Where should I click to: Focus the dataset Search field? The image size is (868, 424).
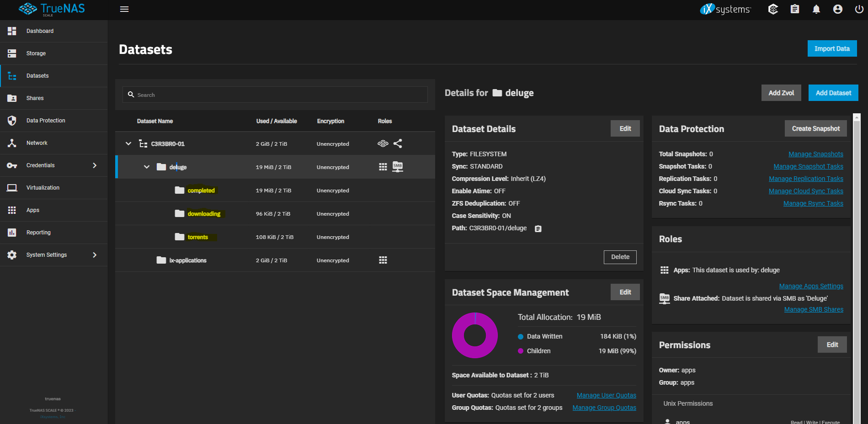[x=275, y=95]
